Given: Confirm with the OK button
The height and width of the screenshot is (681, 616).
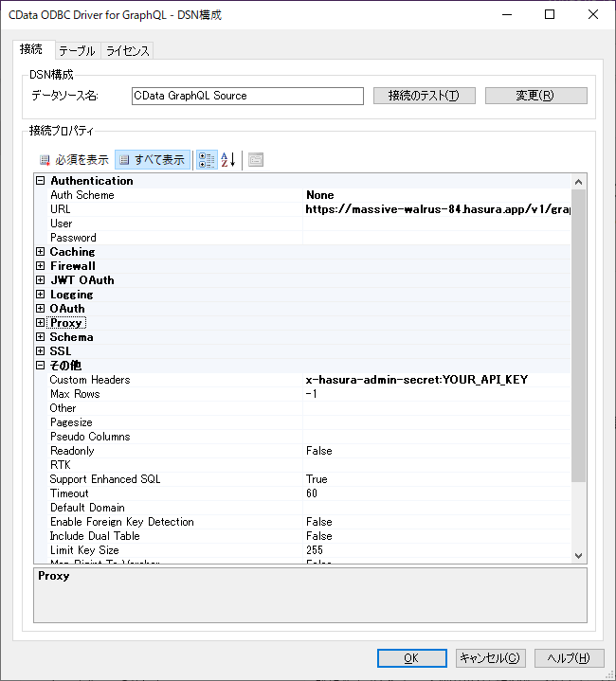Looking at the screenshot, I should [412, 658].
